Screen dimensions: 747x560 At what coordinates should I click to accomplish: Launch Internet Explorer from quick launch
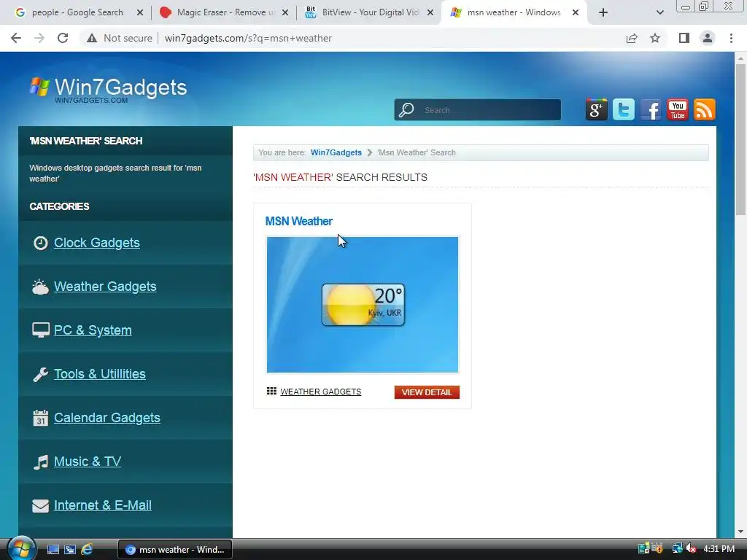pos(87,550)
